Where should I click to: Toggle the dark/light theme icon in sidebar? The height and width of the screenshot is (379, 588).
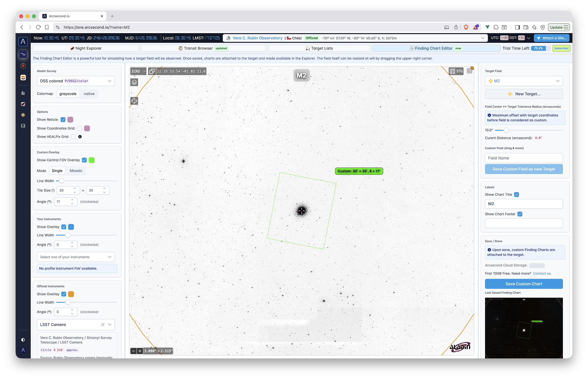pyautogui.click(x=23, y=340)
